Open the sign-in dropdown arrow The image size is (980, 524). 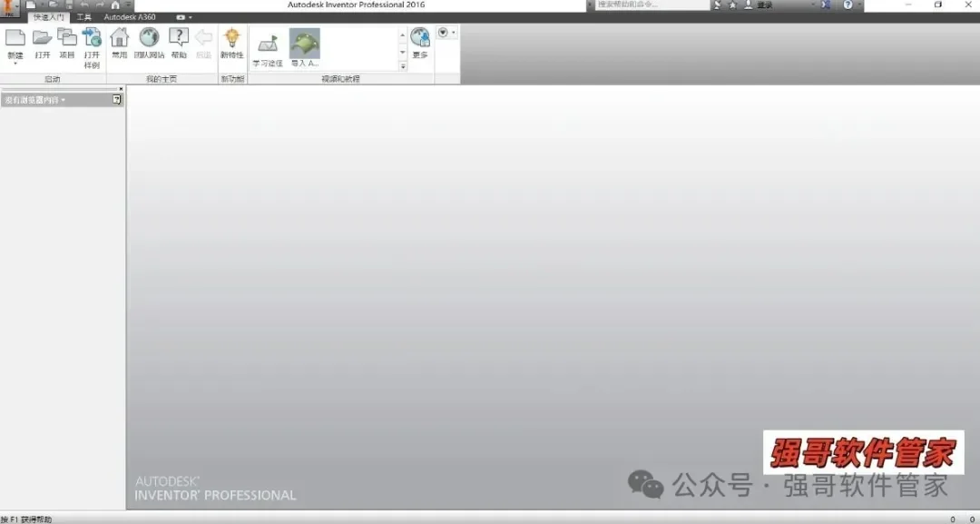[813, 5]
